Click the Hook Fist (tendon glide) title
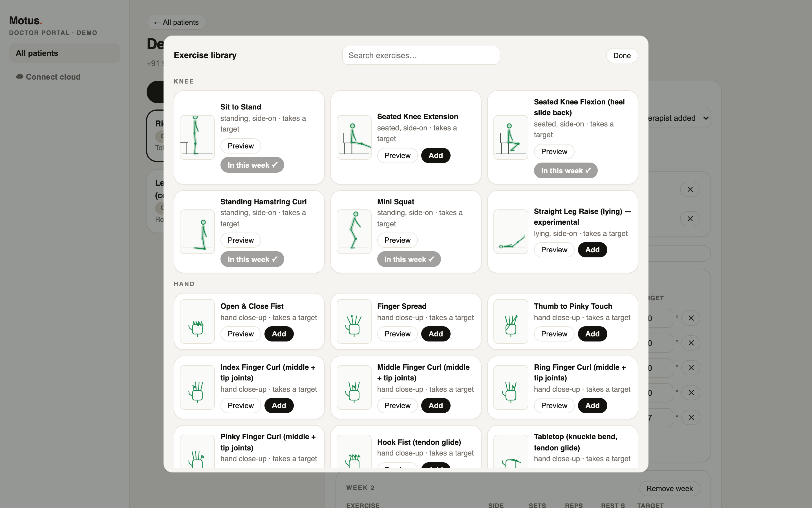812x508 pixels. tap(419, 442)
